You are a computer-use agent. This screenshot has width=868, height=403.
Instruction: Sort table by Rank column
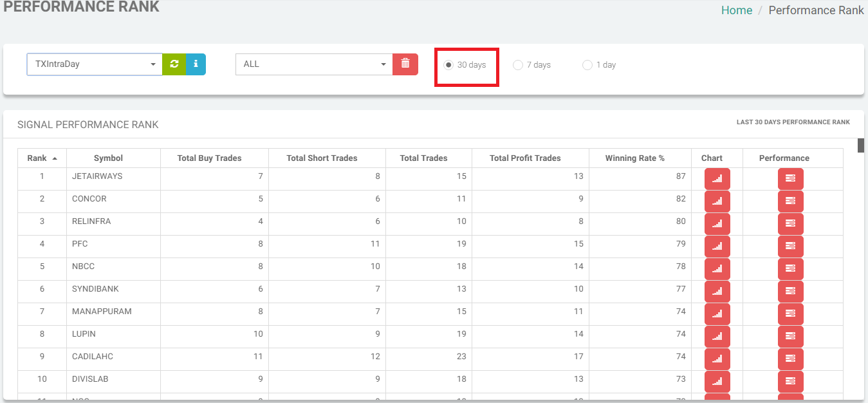coord(42,158)
